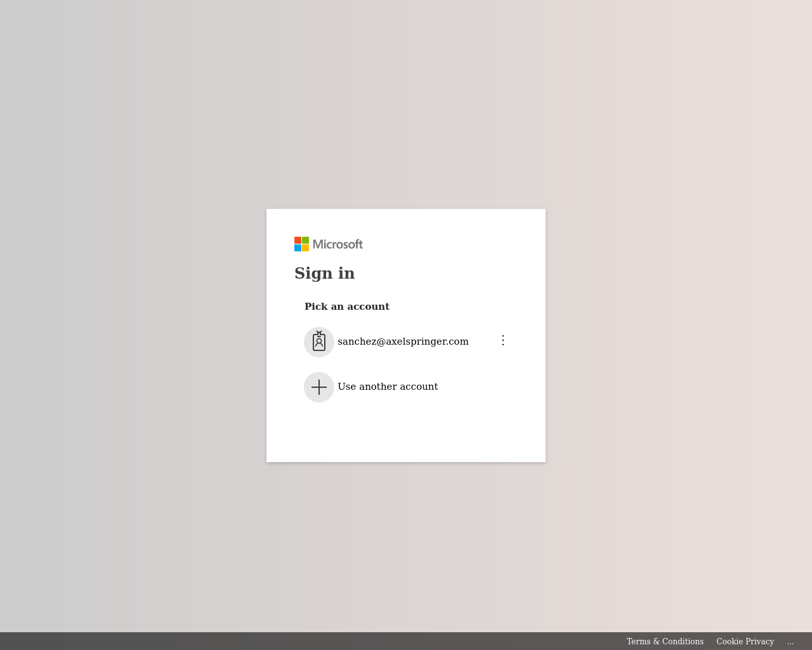
Task: Expand the footer ellipsis for more options
Action: (790, 642)
